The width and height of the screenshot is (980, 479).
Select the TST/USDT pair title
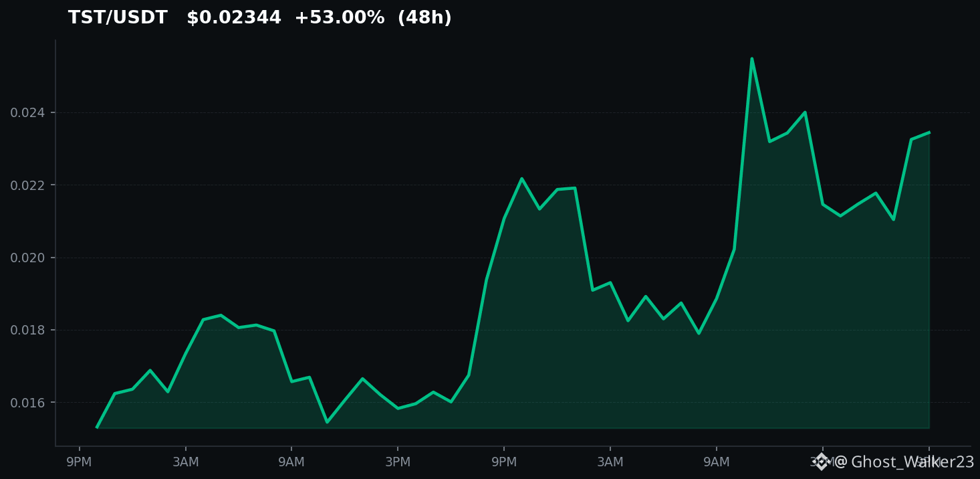pyautogui.click(x=118, y=18)
